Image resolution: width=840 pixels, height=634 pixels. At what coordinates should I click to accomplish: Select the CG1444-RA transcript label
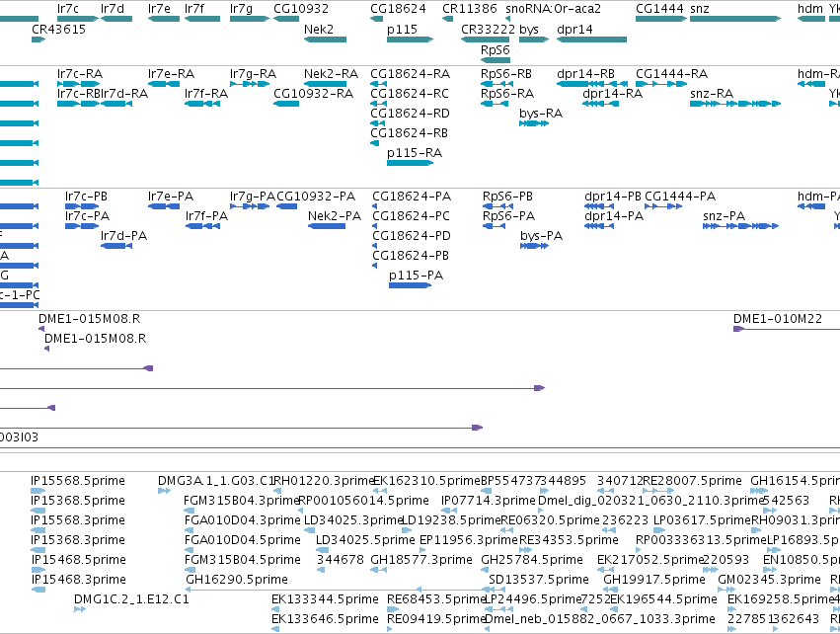[x=671, y=73]
